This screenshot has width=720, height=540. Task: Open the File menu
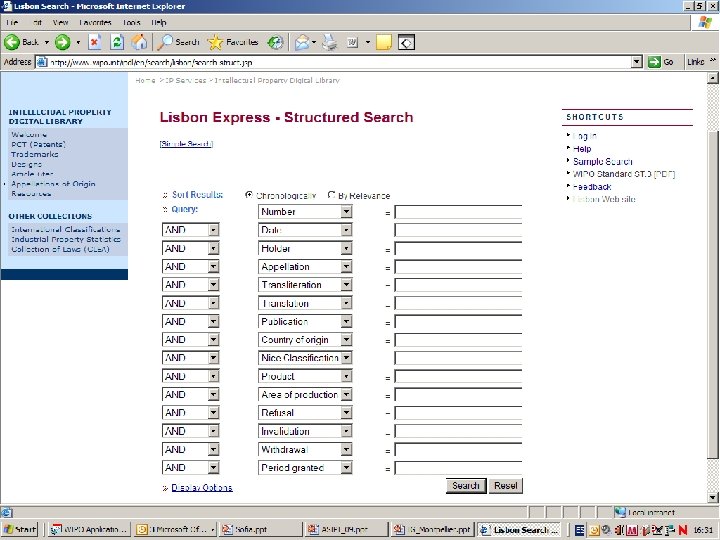point(12,22)
